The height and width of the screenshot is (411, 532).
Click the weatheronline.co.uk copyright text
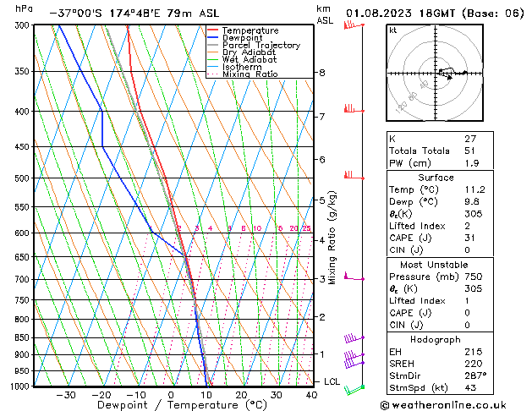coord(443,405)
